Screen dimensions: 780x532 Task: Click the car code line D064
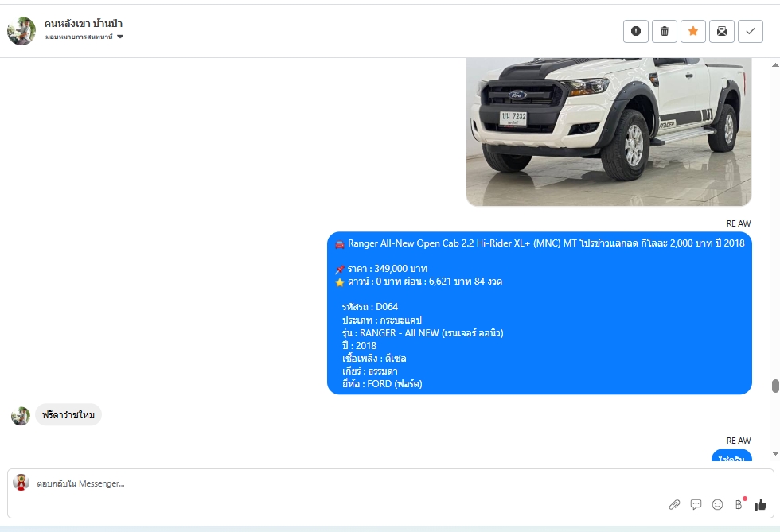tap(369, 307)
